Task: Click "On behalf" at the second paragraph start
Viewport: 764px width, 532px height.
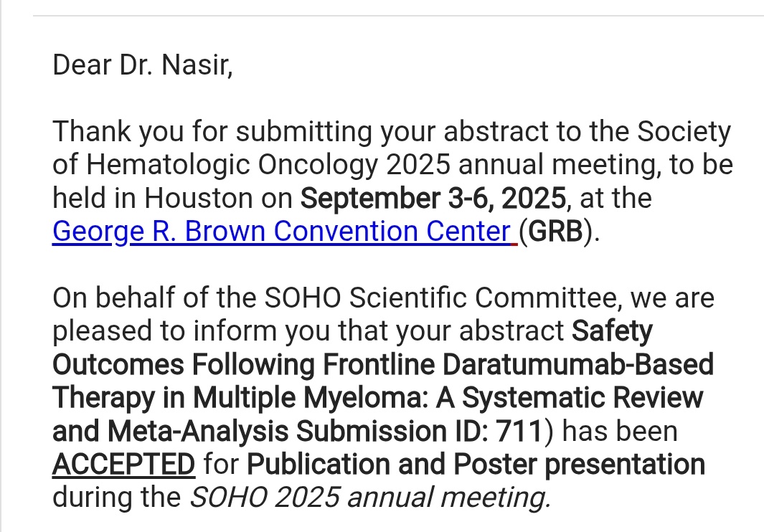Action: click(x=113, y=298)
